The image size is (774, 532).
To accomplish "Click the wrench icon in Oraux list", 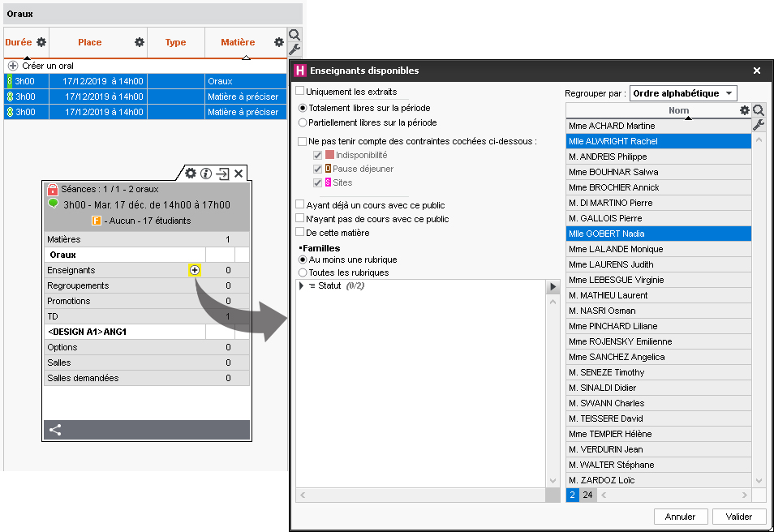I will pos(295,49).
